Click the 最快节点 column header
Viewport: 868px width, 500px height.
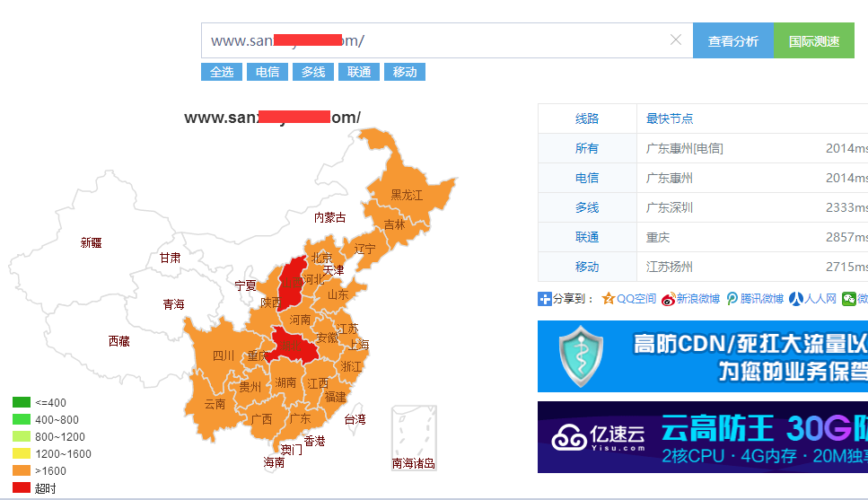click(x=670, y=118)
